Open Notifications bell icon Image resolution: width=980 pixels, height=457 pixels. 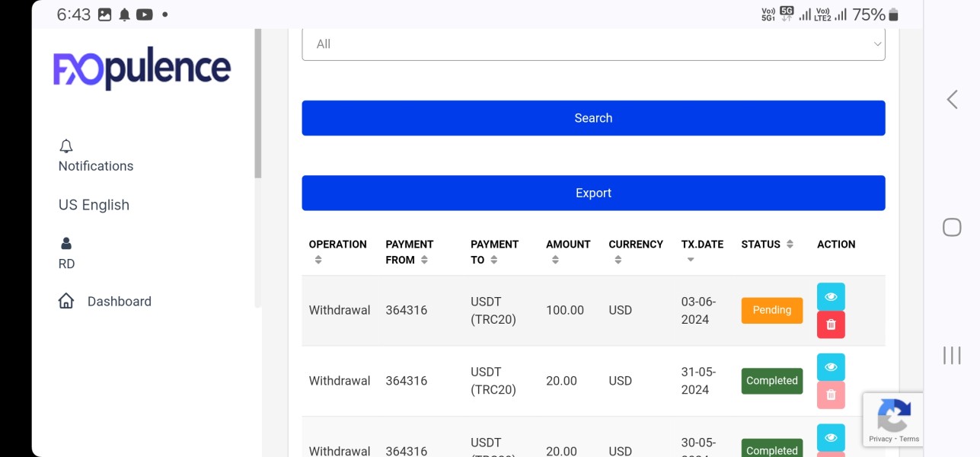(66, 146)
